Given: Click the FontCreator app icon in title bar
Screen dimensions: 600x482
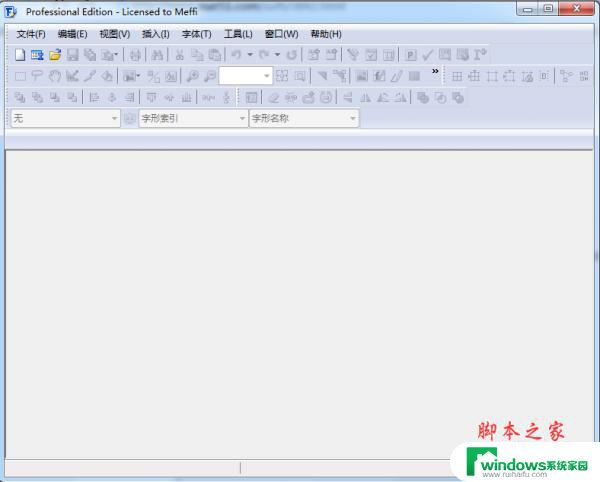Looking at the screenshot, I should 10,12.
